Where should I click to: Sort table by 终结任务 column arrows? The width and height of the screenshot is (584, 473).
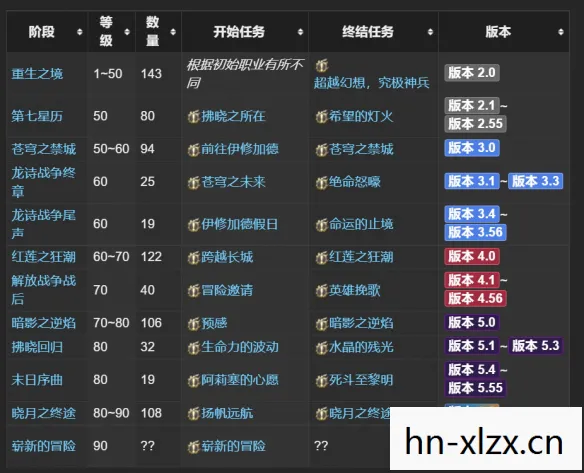(x=430, y=32)
